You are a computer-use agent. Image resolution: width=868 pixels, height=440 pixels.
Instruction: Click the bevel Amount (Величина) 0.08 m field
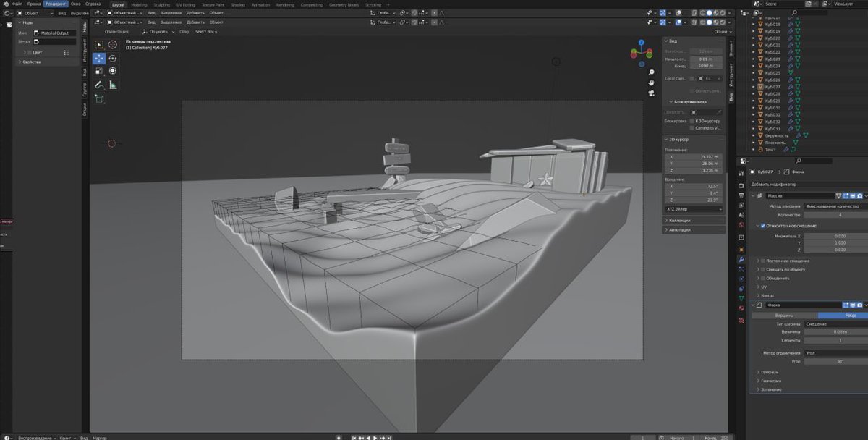[x=835, y=331]
